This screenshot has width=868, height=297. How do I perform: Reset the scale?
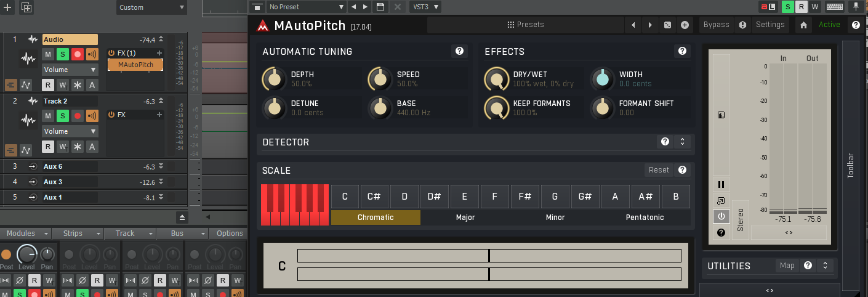pyautogui.click(x=659, y=170)
